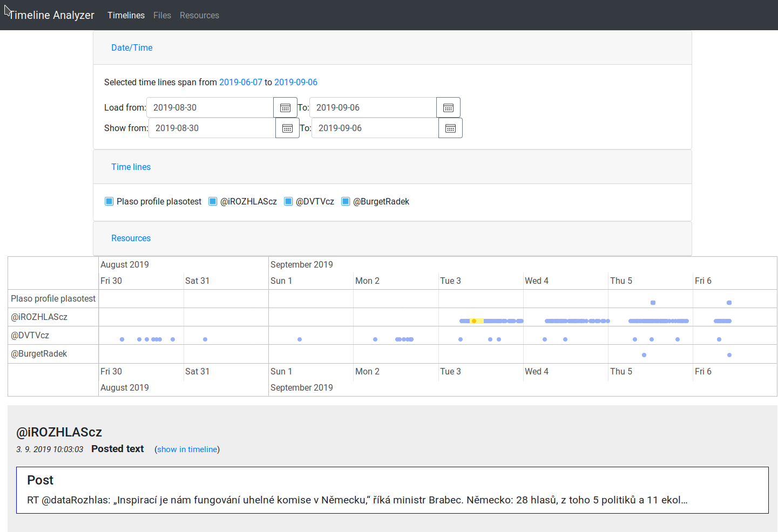778x532 pixels.
Task: Select @iROZHLAScz event cluster on Fri 6
Action: click(x=722, y=321)
